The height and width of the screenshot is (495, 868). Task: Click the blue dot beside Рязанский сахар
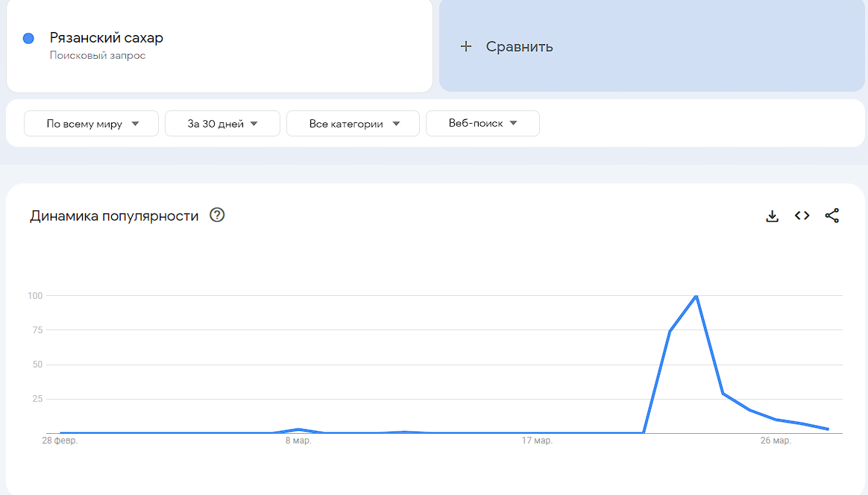28,39
